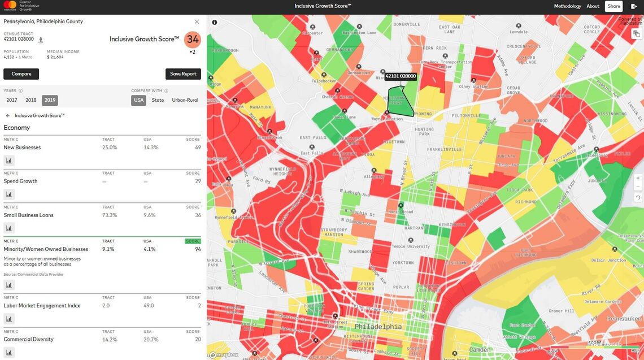
Task: Open the chart icon under Small Business Loans
Action: [x=9, y=228]
